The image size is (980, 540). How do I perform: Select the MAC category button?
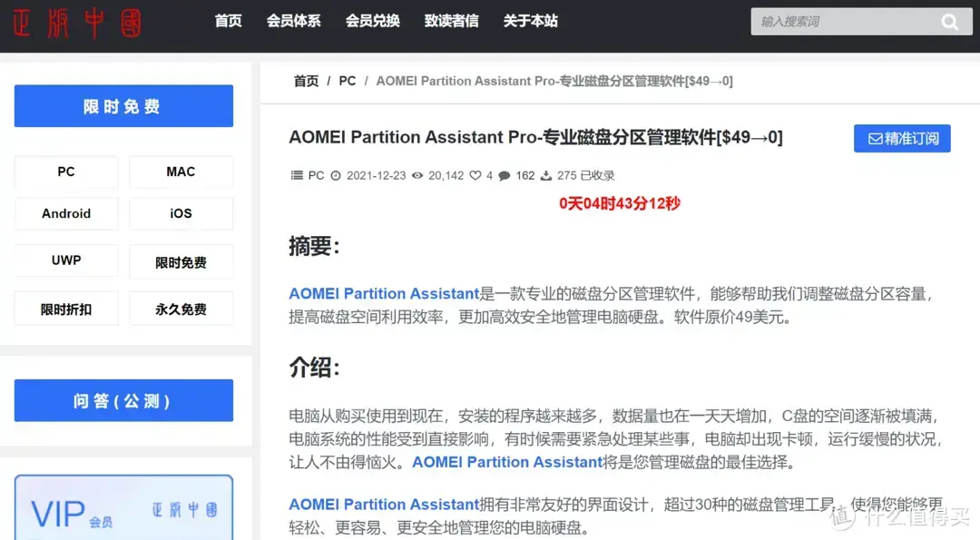(x=181, y=172)
